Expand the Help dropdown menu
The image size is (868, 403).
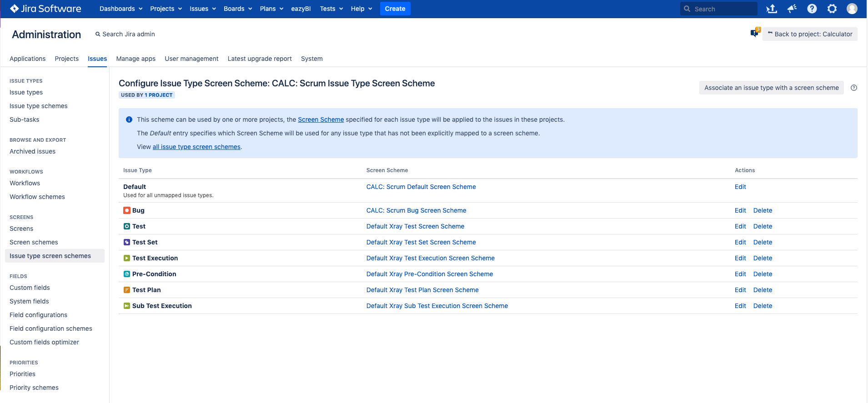pos(361,9)
